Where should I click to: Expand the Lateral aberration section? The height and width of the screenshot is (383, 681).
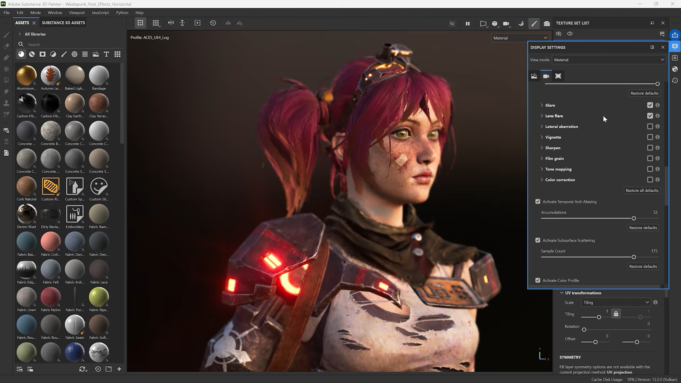tap(542, 126)
